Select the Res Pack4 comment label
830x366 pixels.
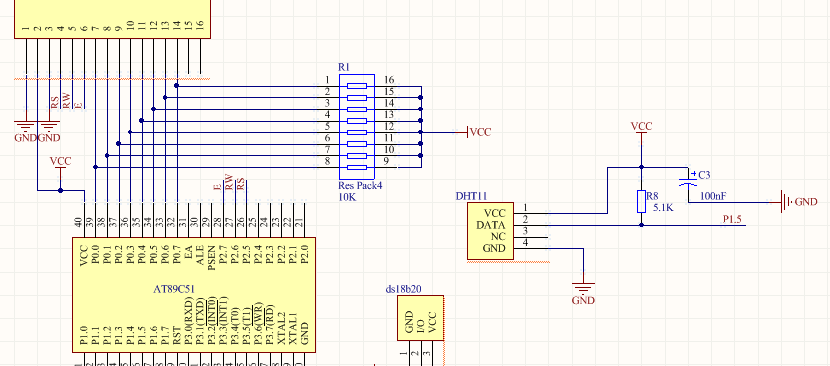[x=360, y=186]
